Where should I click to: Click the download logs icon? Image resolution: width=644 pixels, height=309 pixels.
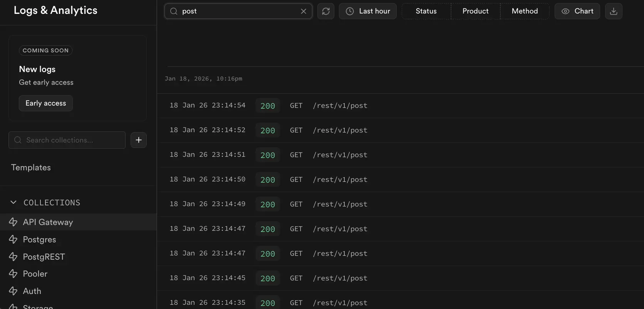(614, 11)
